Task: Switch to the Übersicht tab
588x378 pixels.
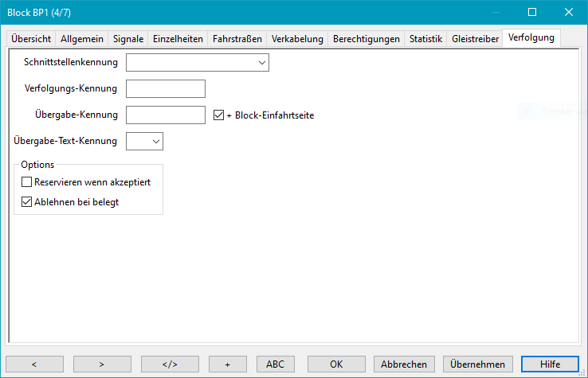Action: 31,38
